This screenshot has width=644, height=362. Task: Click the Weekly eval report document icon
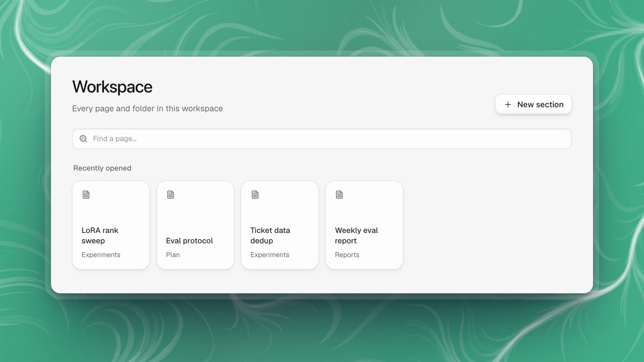click(x=339, y=195)
